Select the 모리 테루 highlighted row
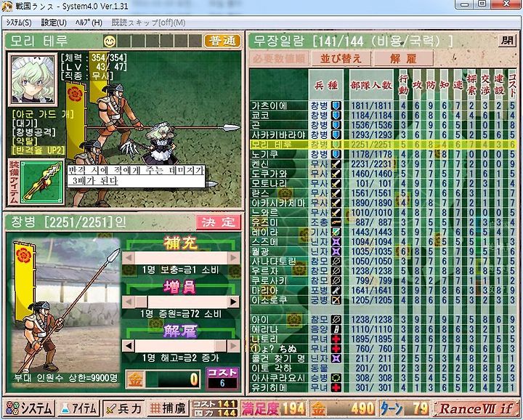Screen dimensions: 523x420 coord(383,145)
